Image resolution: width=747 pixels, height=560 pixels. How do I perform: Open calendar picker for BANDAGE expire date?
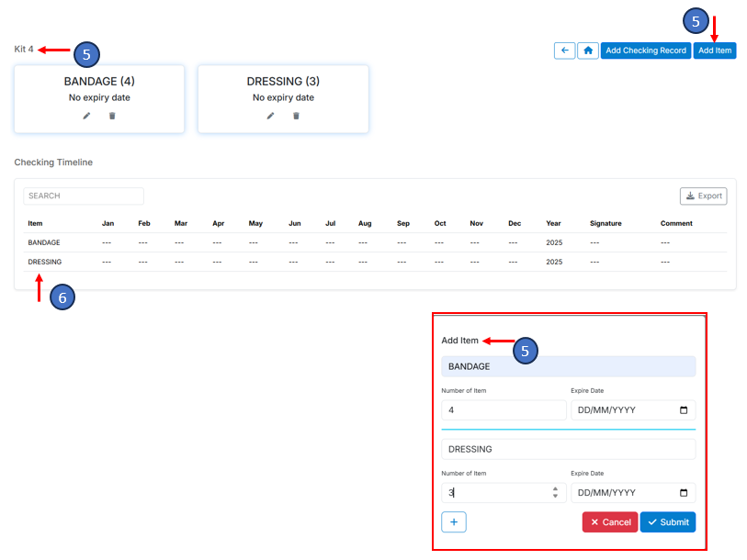tap(683, 410)
